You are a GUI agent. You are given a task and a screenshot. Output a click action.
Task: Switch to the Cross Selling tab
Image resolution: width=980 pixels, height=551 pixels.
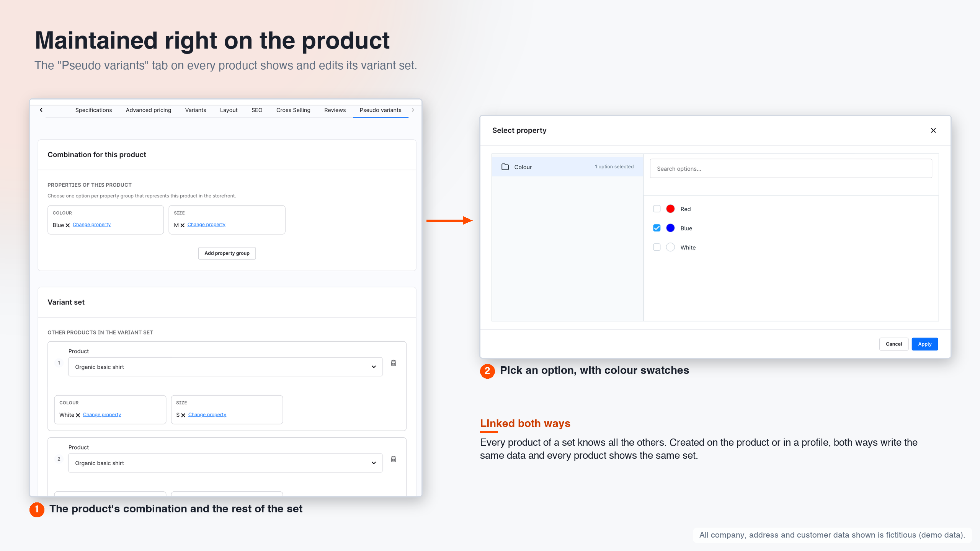click(x=293, y=110)
